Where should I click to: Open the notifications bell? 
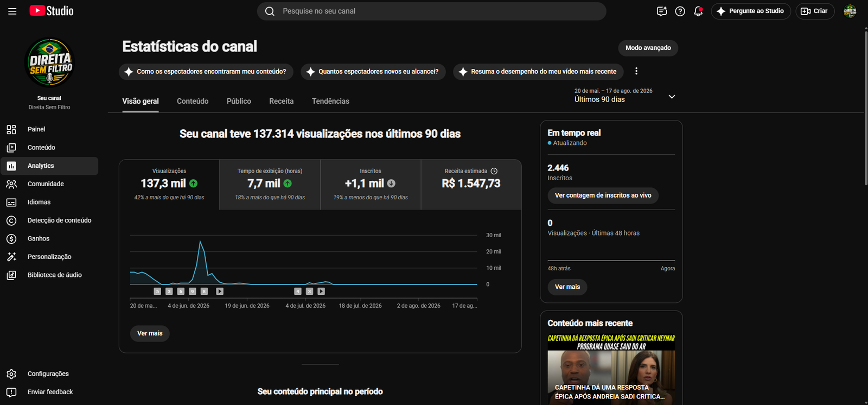click(x=698, y=11)
